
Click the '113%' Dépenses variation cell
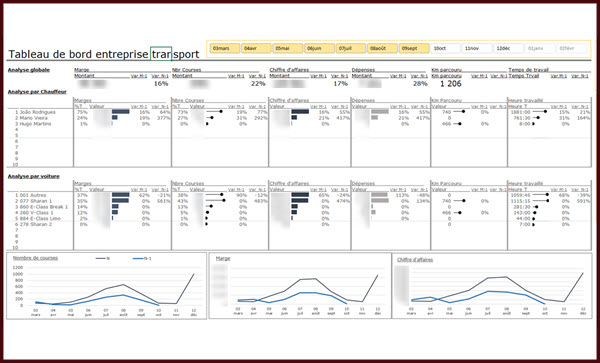[403, 195]
